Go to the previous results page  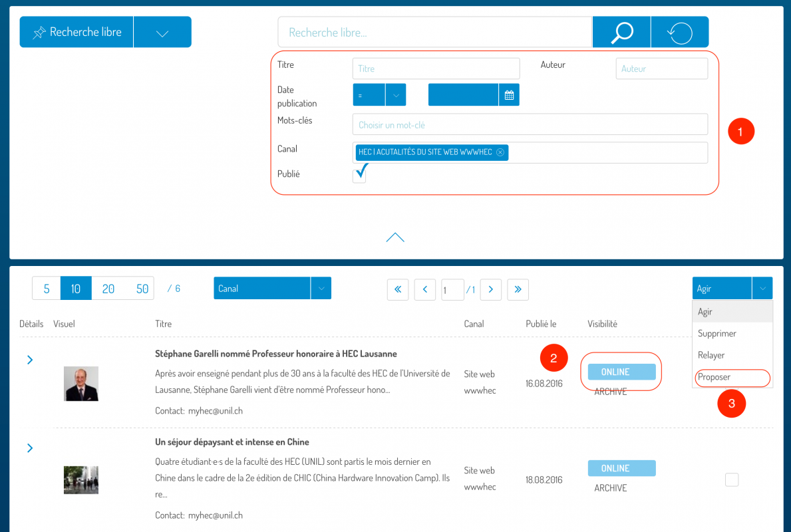[424, 289]
